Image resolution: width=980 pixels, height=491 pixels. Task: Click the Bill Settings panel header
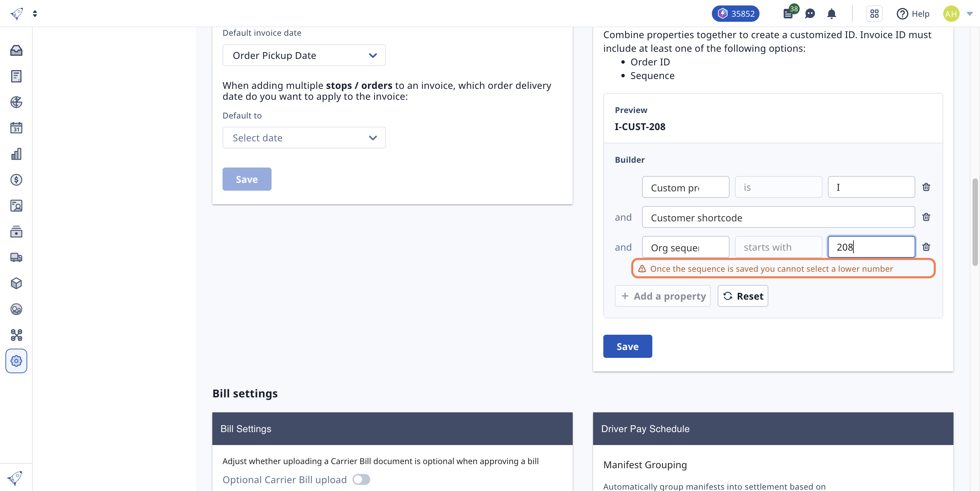coord(392,429)
